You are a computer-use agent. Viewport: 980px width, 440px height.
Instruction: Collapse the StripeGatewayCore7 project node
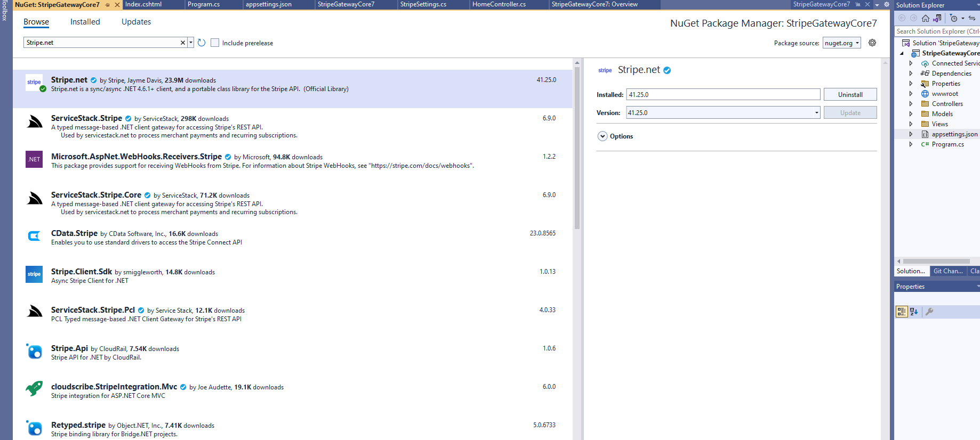[x=902, y=53]
